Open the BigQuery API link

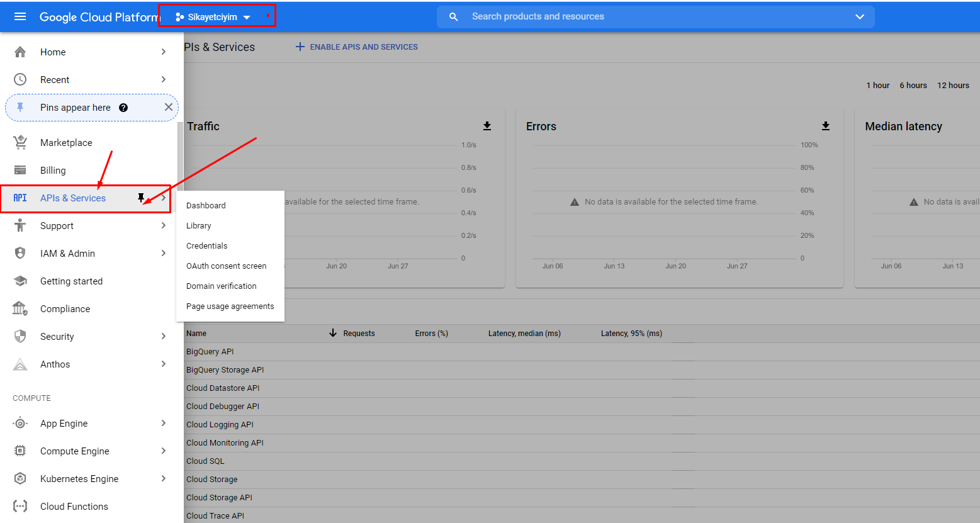tap(210, 352)
